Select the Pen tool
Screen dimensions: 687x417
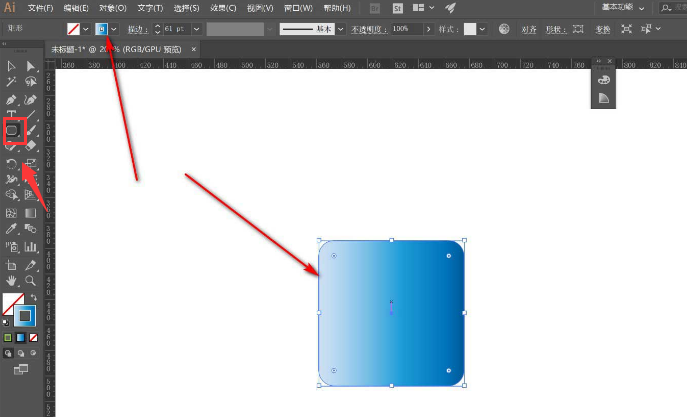(x=11, y=100)
